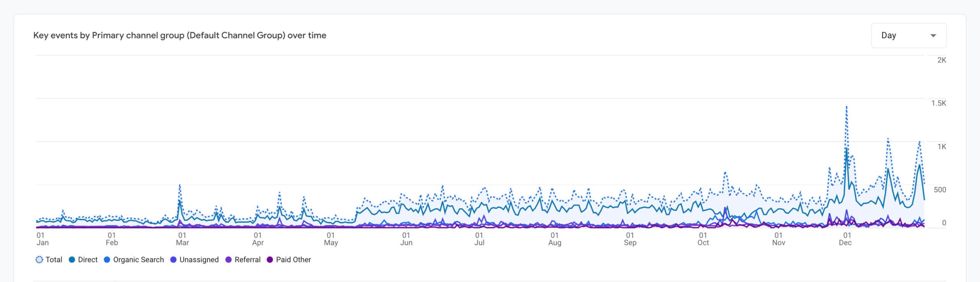Click the 2K y-axis value label

(x=941, y=60)
